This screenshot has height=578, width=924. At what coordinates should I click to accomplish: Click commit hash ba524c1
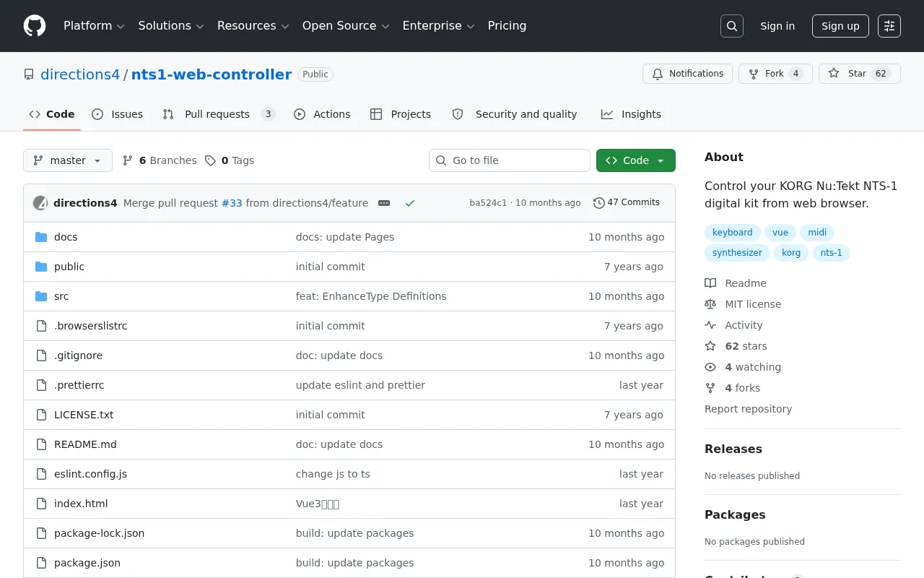[488, 203]
